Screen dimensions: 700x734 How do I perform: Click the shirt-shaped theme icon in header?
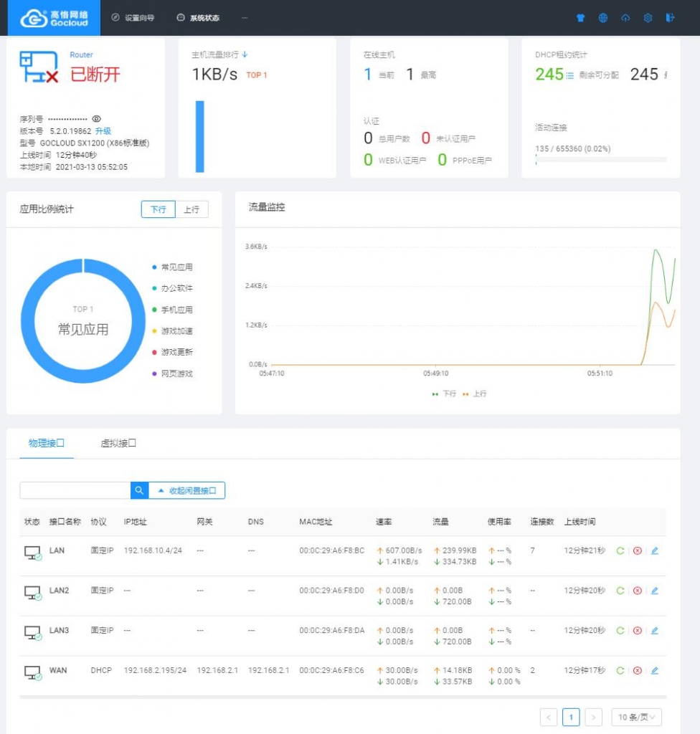(x=581, y=18)
